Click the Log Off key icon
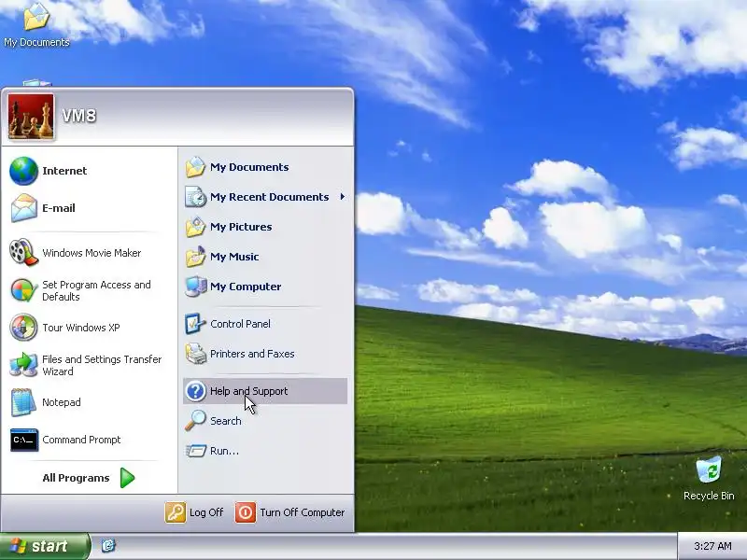Viewport: 747px width, 560px height. tap(175, 512)
